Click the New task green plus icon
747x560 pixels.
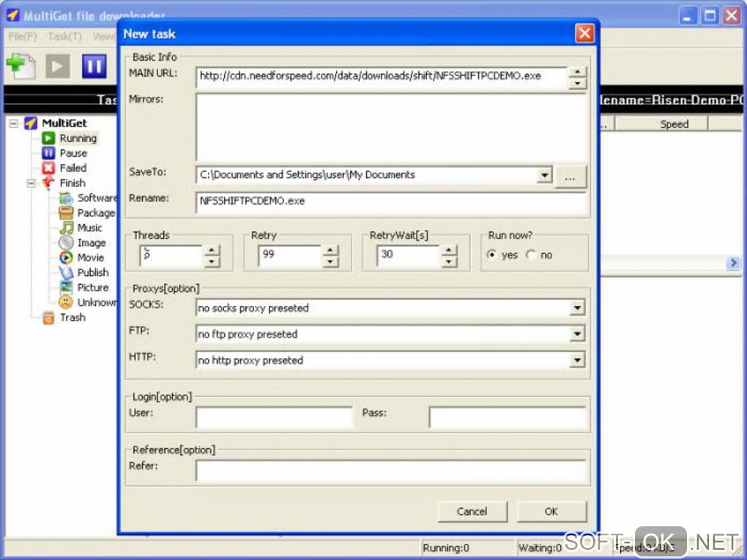(21, 66)
